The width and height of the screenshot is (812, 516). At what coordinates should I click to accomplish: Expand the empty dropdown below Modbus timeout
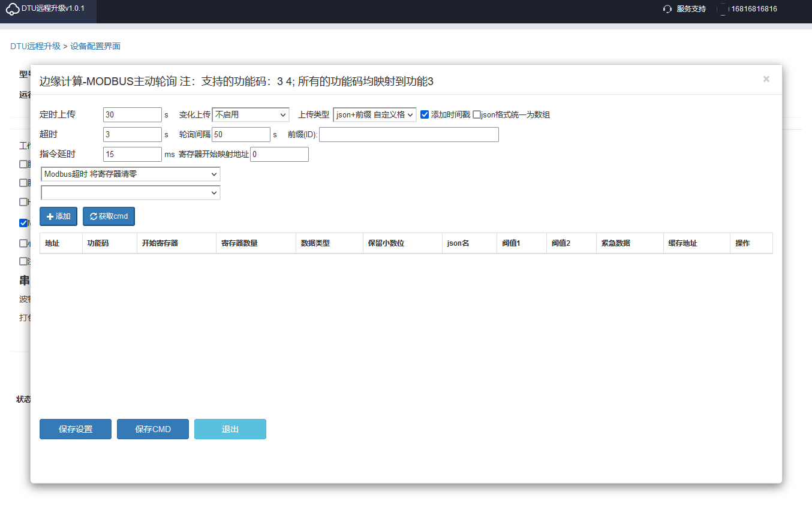pyautogui.click(x=130, y=192)
